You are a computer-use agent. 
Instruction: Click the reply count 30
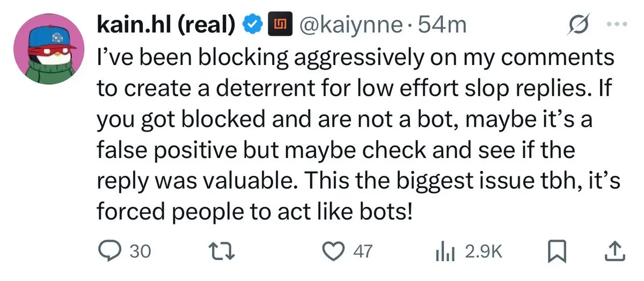pyautogui.click(x=141, y=251)
